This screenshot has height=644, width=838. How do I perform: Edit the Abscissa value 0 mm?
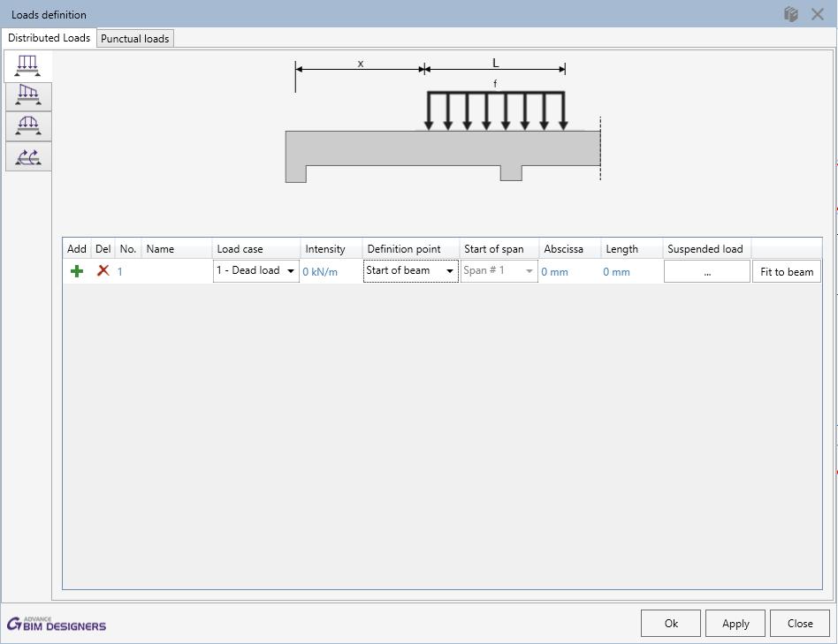tap(554, 272)
